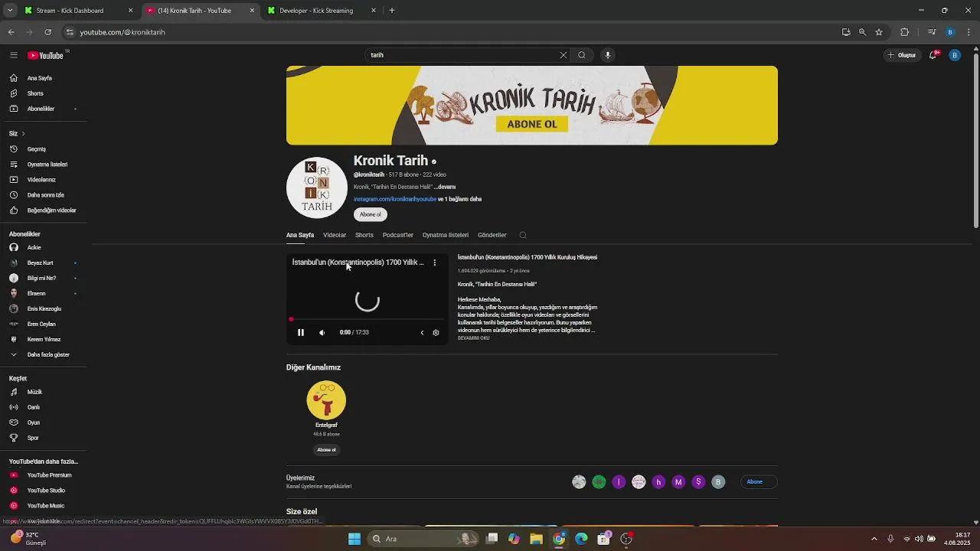Open Chrome tab search dropdown
This screenshot has width=980, height=551.
[10, 11]
